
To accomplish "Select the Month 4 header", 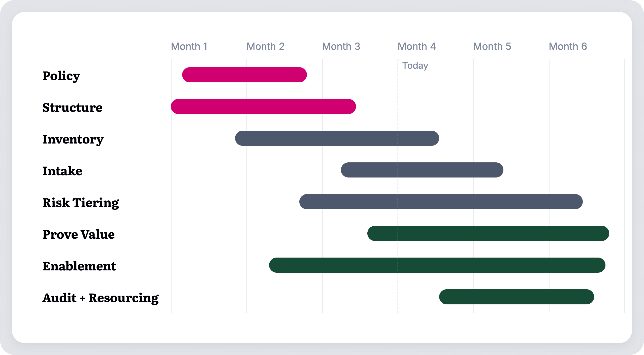I will pyautogui.click(x=417, y=47).
